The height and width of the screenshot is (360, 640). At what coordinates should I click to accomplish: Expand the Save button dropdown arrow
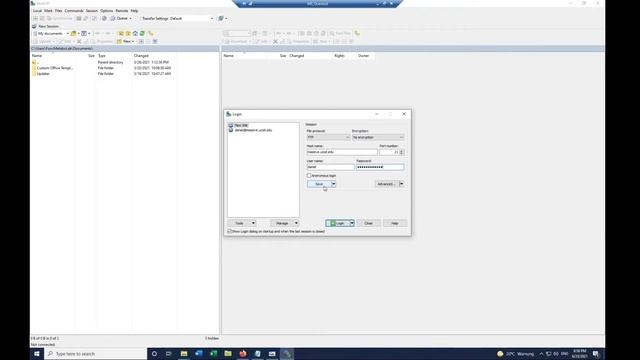333,184
